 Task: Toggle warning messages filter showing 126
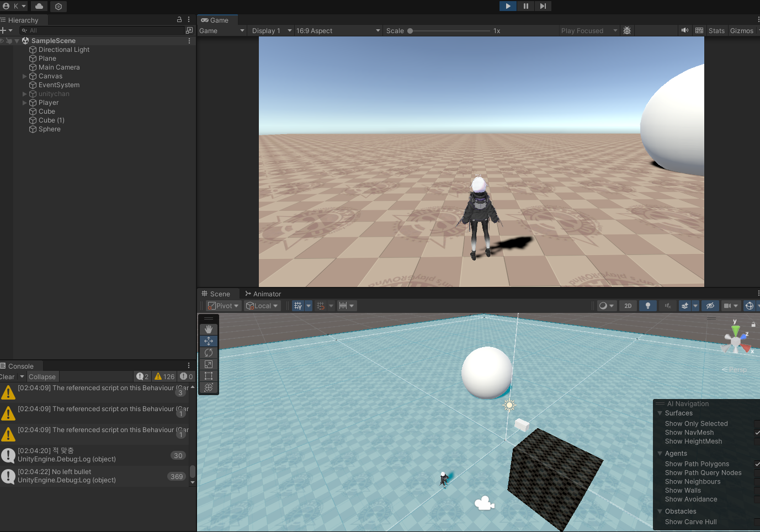[x=164, y=377]
